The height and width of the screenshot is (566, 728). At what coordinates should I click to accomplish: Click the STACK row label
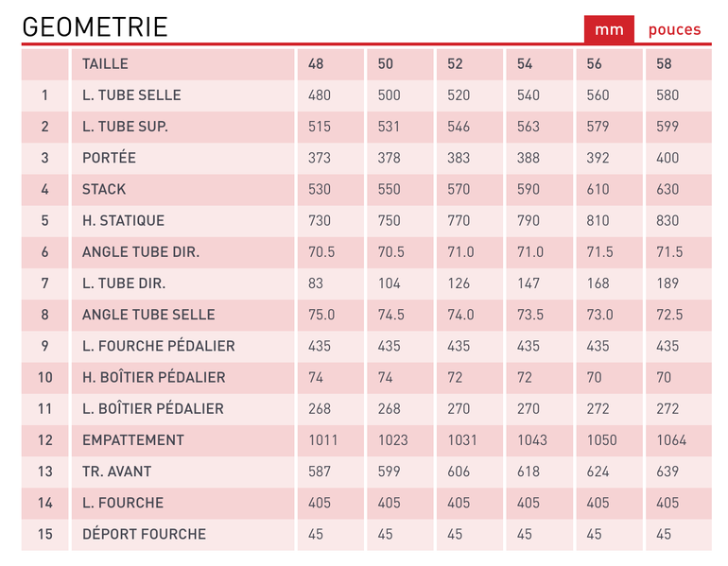(x=104, y=189)
